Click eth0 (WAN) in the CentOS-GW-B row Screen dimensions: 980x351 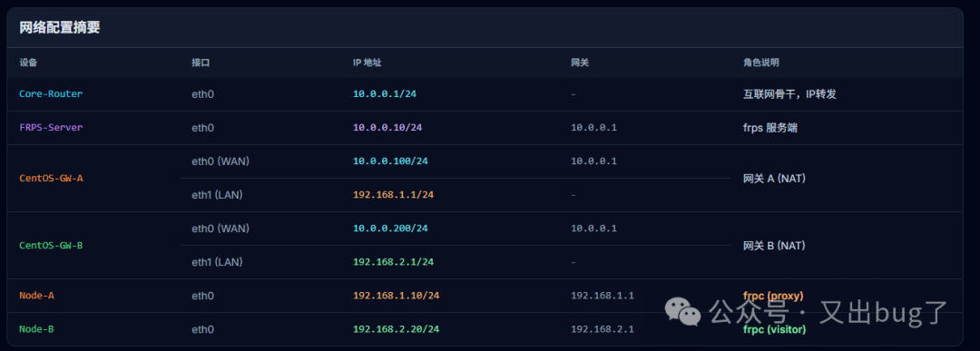[x=220, y=229]
